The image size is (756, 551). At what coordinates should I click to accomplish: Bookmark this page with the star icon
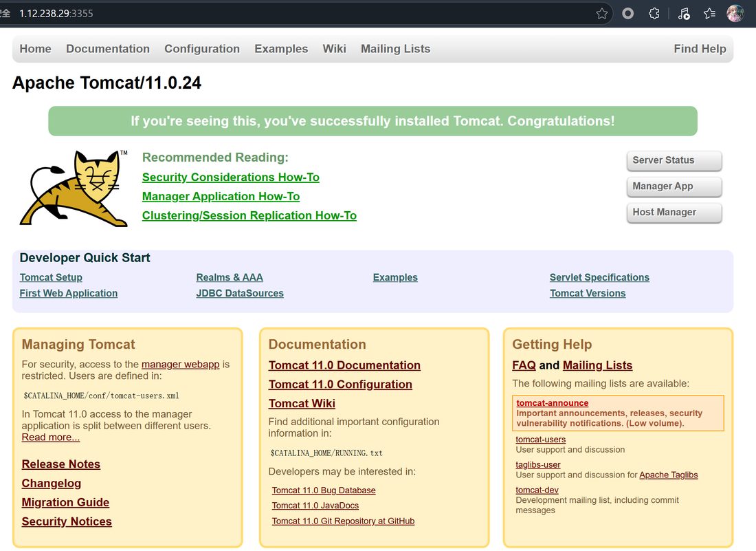click(x=602, y=14)
